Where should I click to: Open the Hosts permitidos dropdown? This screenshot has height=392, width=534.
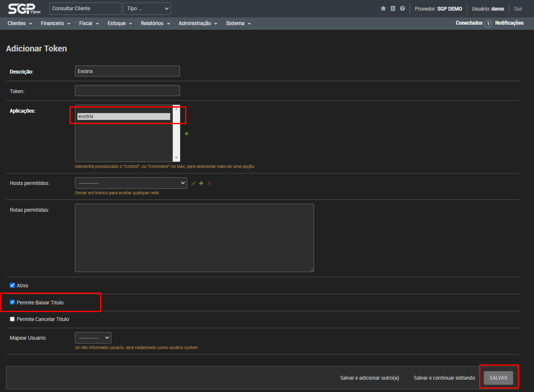131,183
